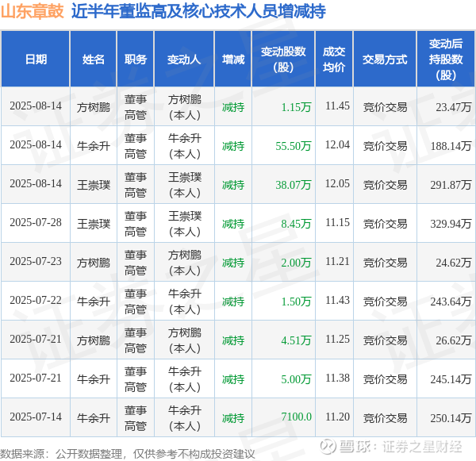Select the 姓名 column header
This screenshot has height=461, width=476.
click(93, 59)
